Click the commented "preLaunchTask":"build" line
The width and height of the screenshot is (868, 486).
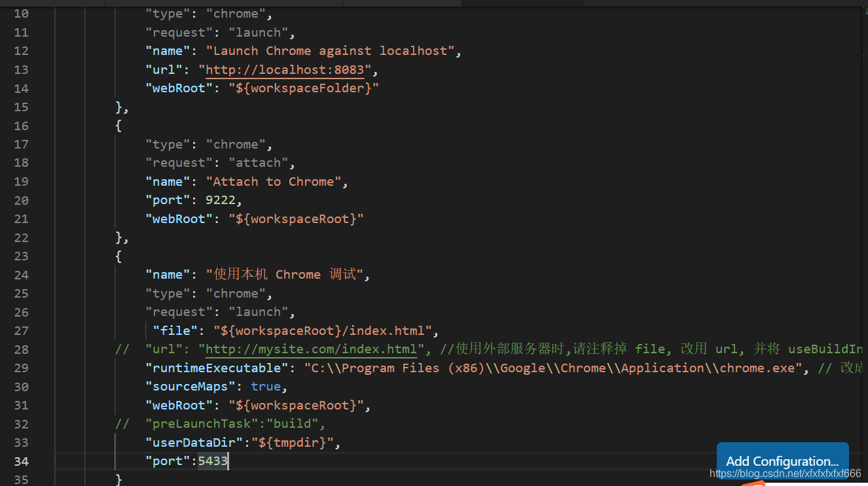(x=220, y=424)
